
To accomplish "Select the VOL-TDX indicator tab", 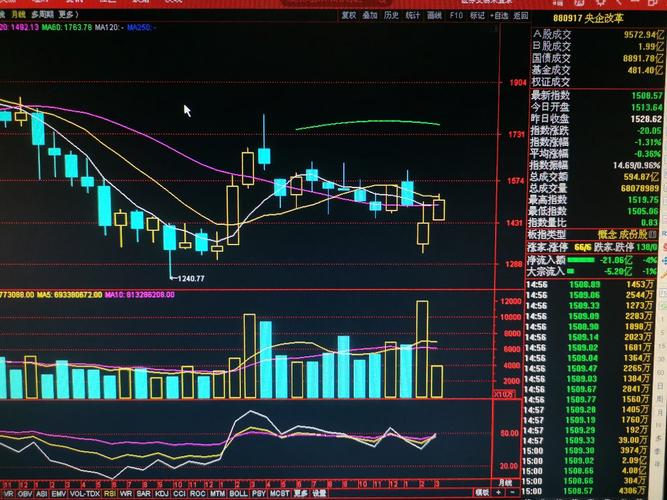I will point(85,494).
